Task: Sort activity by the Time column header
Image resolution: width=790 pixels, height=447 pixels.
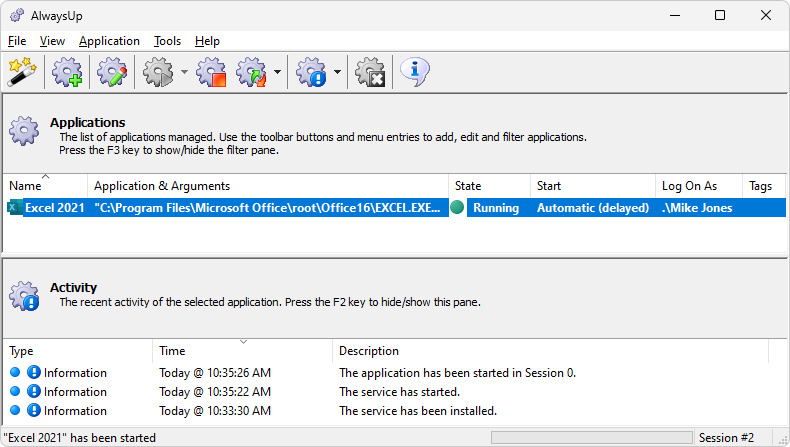Action: [242, 351]
